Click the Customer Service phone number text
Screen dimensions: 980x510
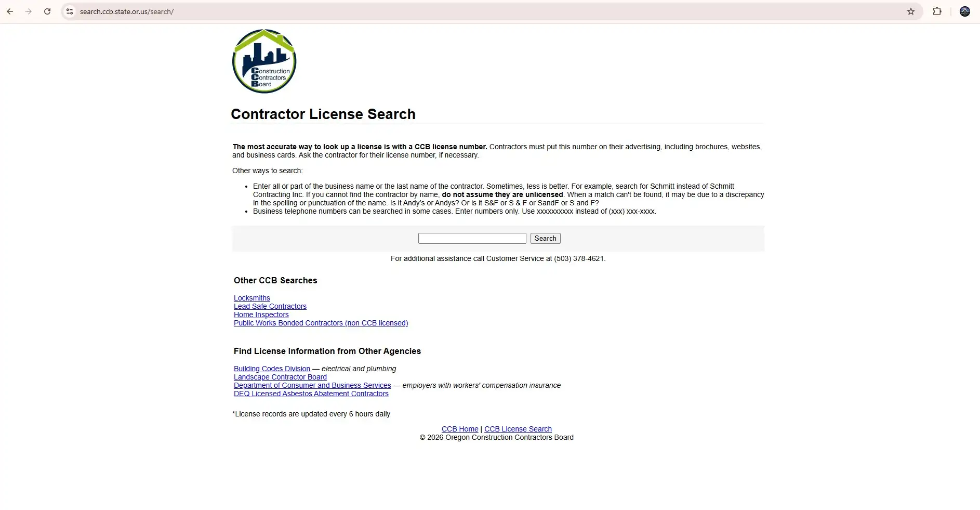pos(579,258)
